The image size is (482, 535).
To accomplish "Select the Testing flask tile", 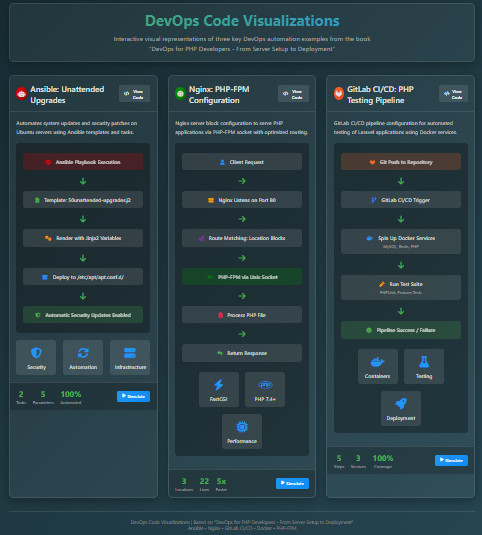I will [x=424, y=366].
